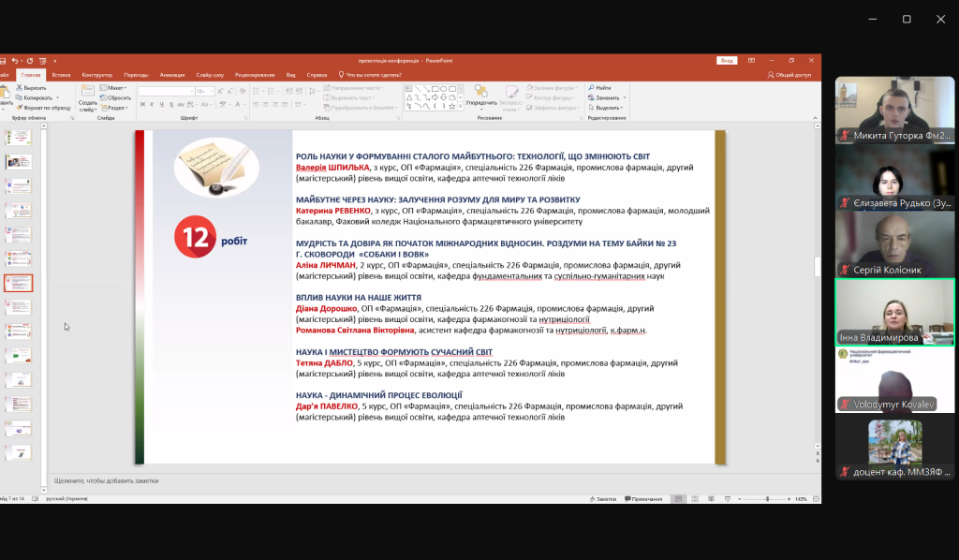The image size is (959, 560).
Task: Toggle text shadow (S) formatting
Action: 171,105
